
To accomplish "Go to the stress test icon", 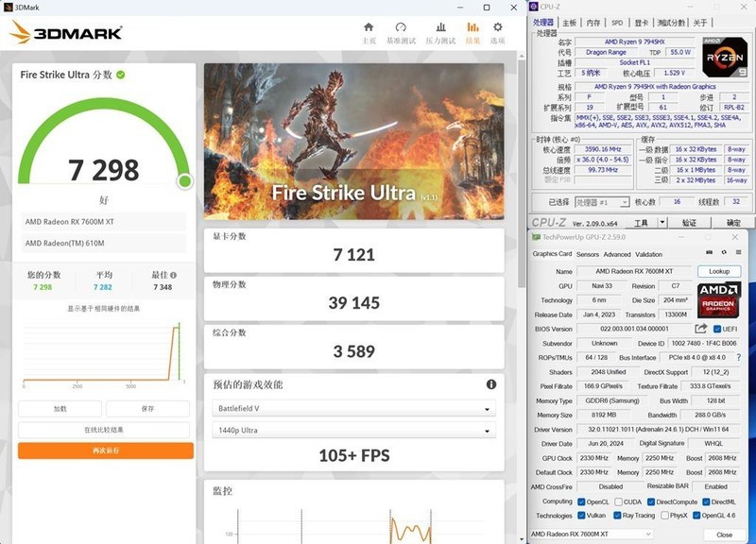I will click(440, 28).
